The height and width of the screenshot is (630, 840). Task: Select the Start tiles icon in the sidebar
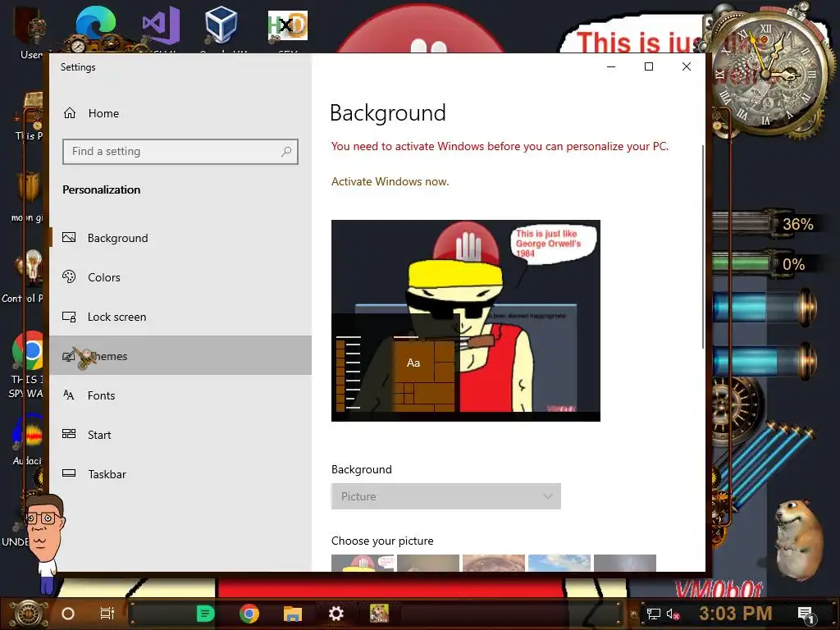tap(69, 434)
